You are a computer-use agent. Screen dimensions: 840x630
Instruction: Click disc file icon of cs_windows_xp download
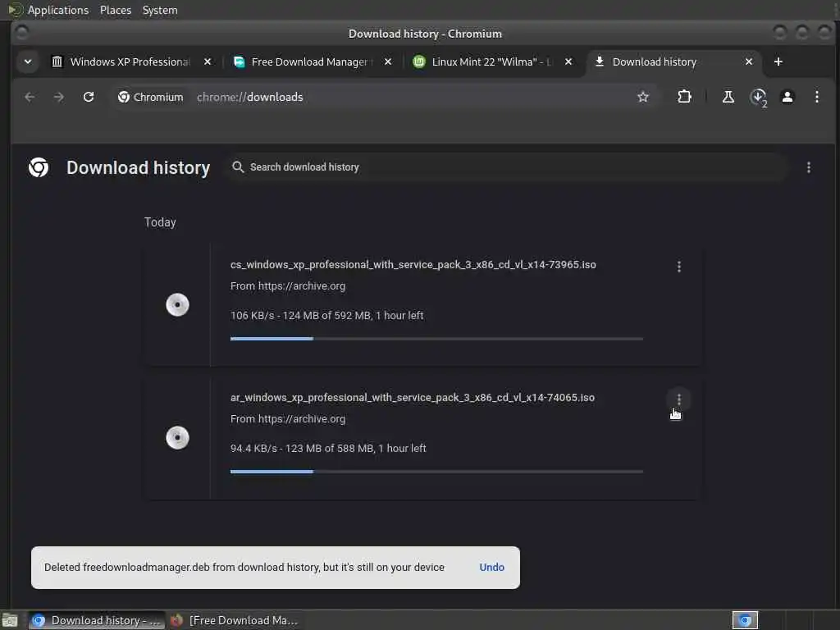pyautogui.click(x=177, y=305)
